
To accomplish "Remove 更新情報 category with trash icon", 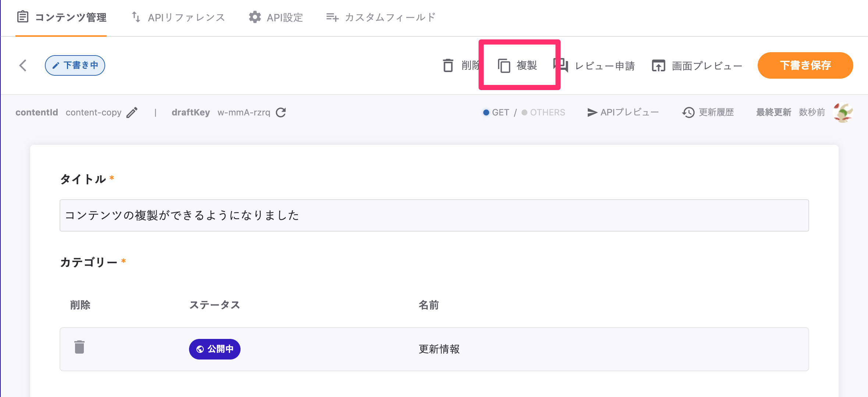I will tap(79, 347).
